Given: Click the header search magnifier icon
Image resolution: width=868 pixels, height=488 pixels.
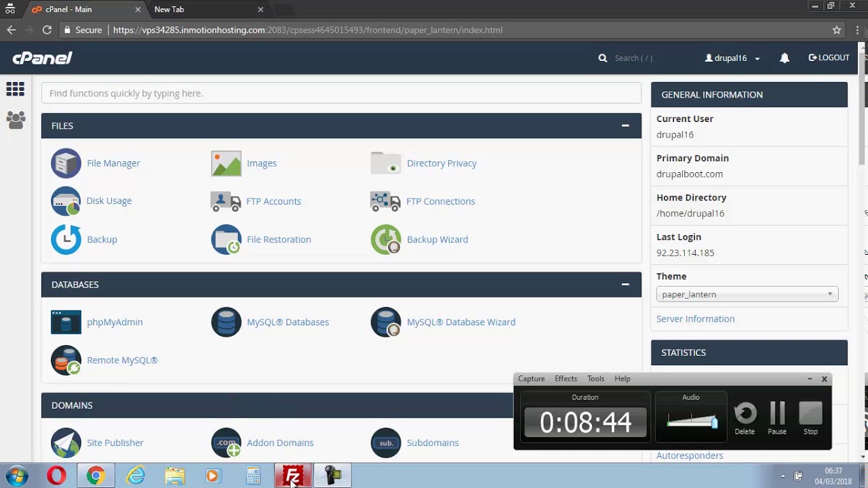Looking at the screenshot, I should (603, 58).
